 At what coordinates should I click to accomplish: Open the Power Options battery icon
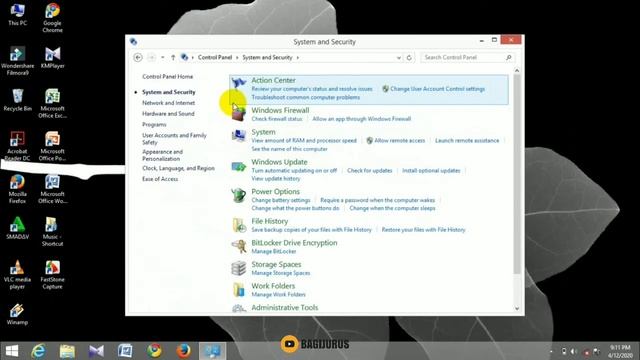(239, 195)
